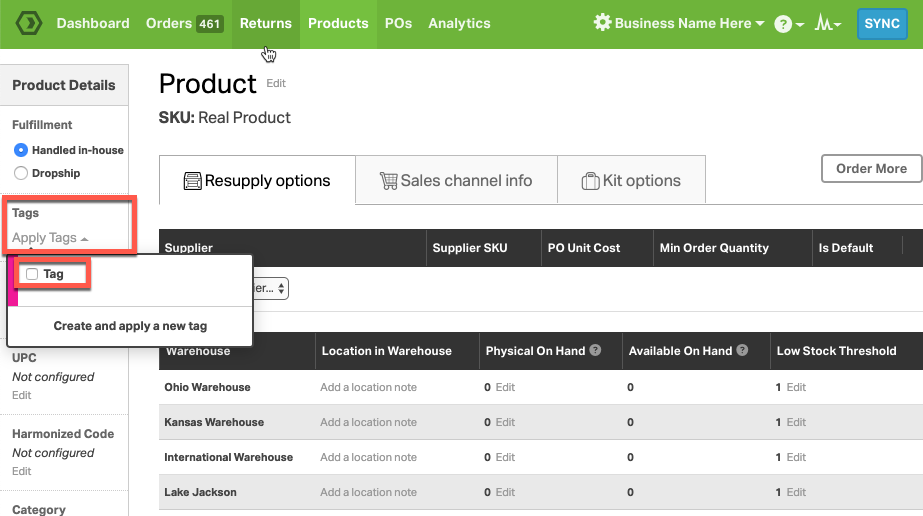Click the Lake Jackson row name
Image resolution: width=923 pixels, height=516 pixels.
coord(200,492)
